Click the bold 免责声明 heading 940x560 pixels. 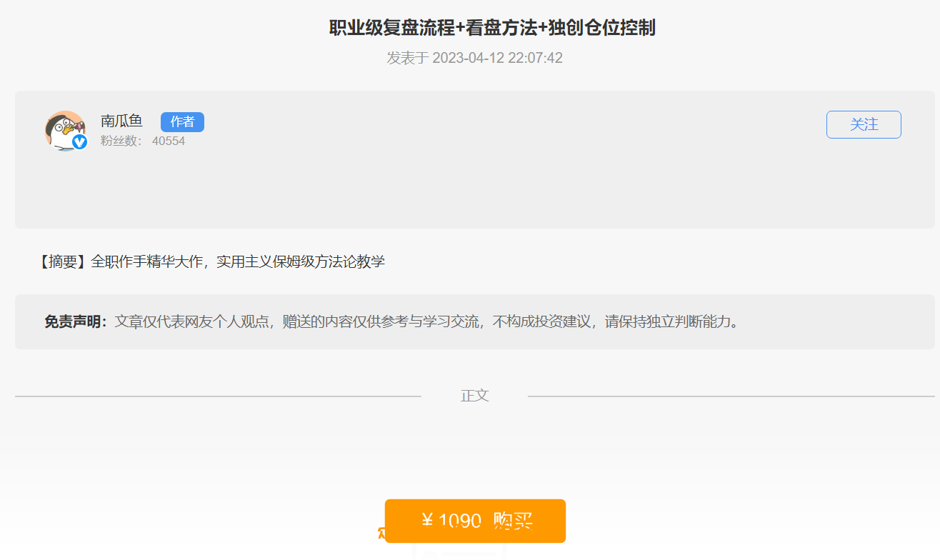76,321
